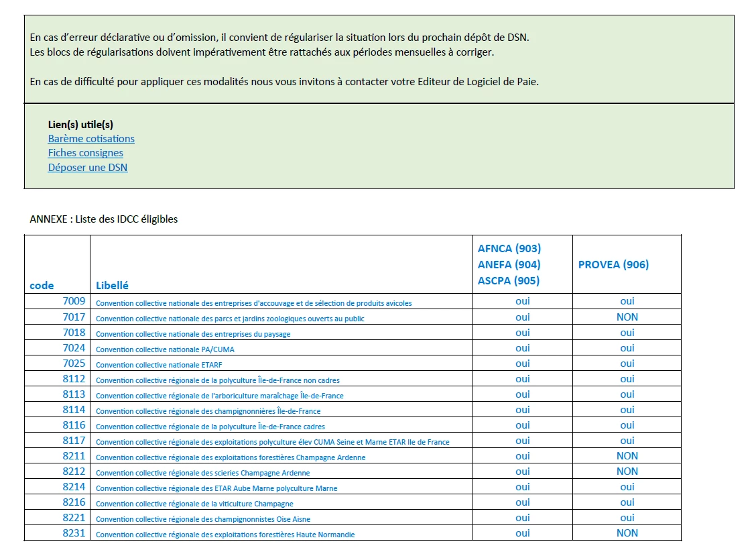This screenshot has height=554, width=756.
Task: Click the PROVEA NON value for 8231
Action: click(x=627, y=533)
